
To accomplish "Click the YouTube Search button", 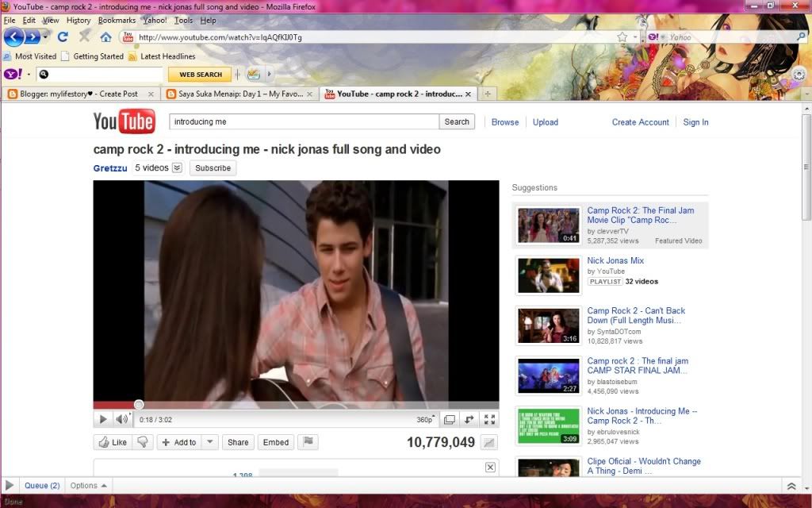I will coord(457,121).
